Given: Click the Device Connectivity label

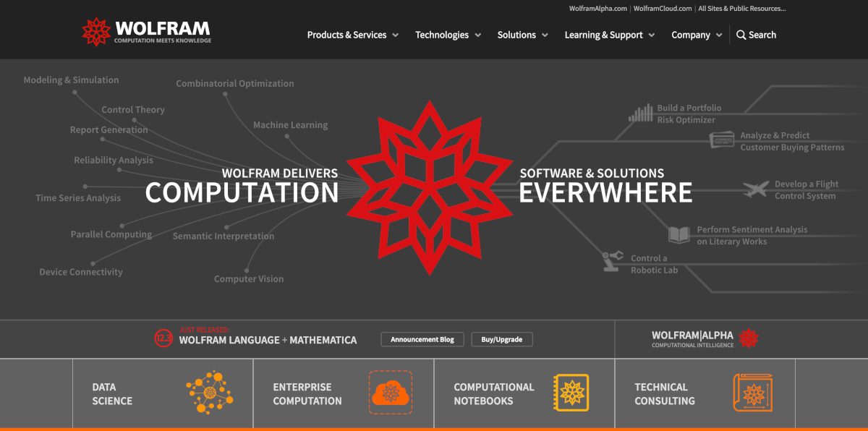Looking at the screenshot, I should [81, 272].
